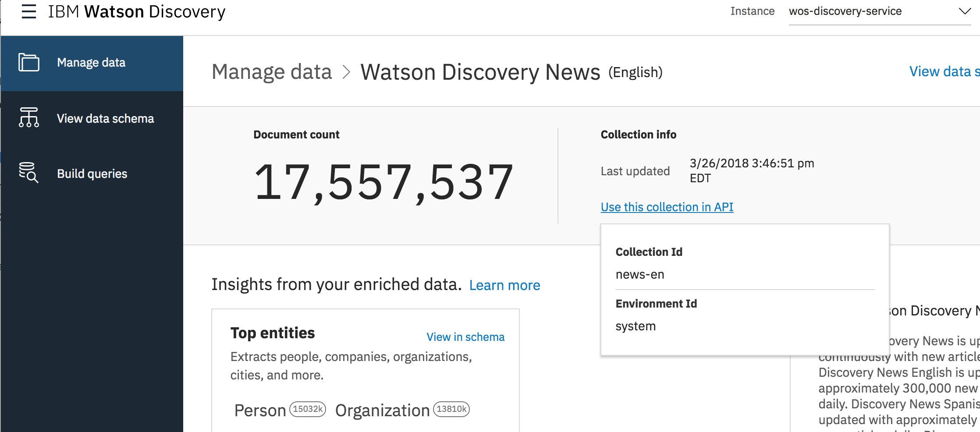Open the Learn more link

[x=504, y=285]
